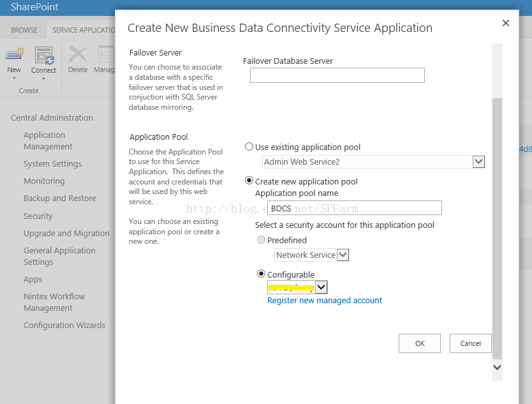Select Create new application pool radio

click(249, 181)
